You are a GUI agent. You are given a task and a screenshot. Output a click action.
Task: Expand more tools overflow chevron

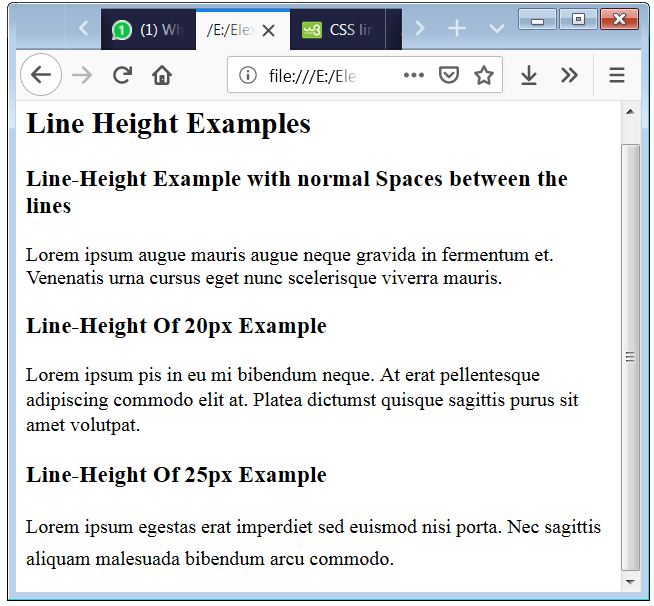click(569, 76)
